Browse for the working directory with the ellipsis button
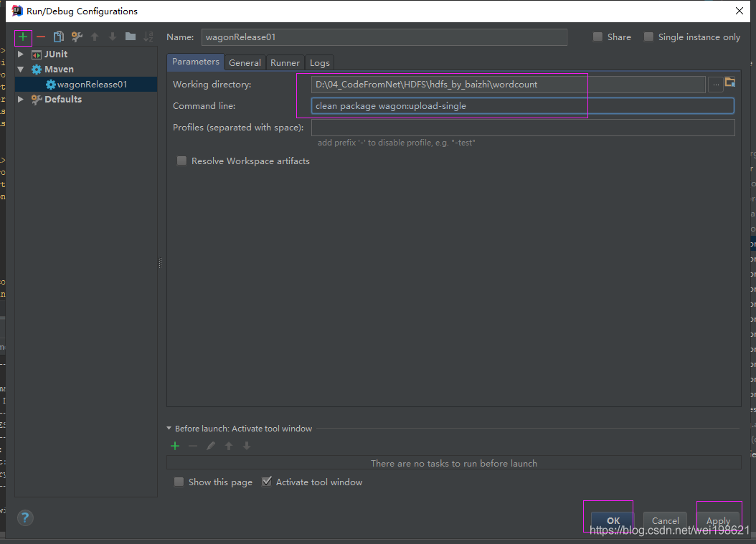This screenshot has height=544, width=756. coord(716,85)
